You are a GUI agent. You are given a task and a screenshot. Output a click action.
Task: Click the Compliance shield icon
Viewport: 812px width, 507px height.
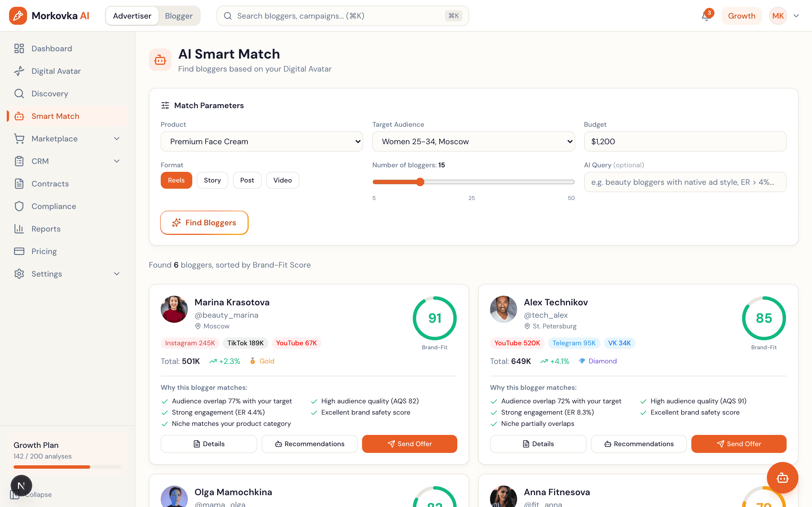(x=19, y=206)
